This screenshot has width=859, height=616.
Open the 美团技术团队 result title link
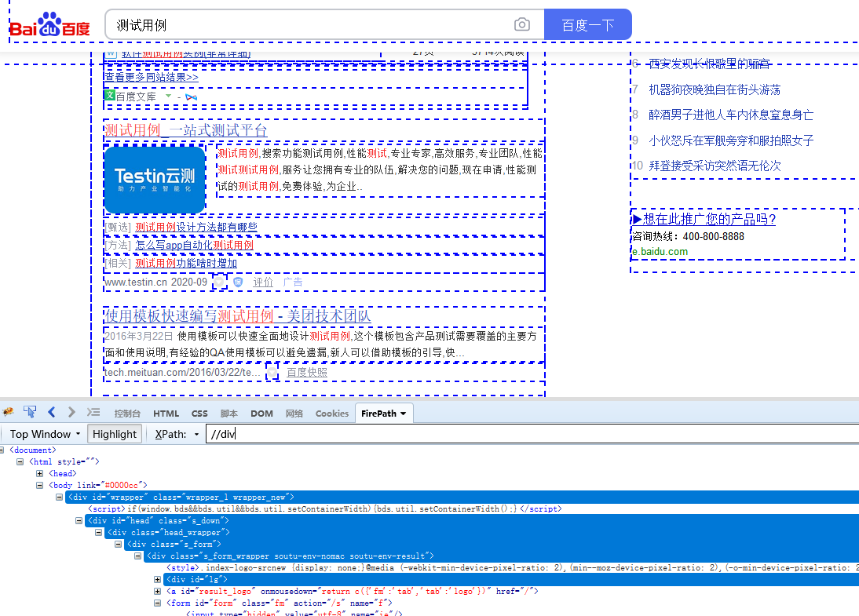pyautogui.click(x=238, y=316)
